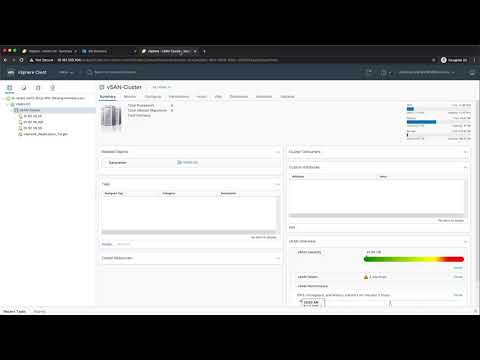Open the Actions dropdown for vSAN-Cluster
Image resolution: width=480 pixels, height=360 pixels.
click(x=162, y=87)
